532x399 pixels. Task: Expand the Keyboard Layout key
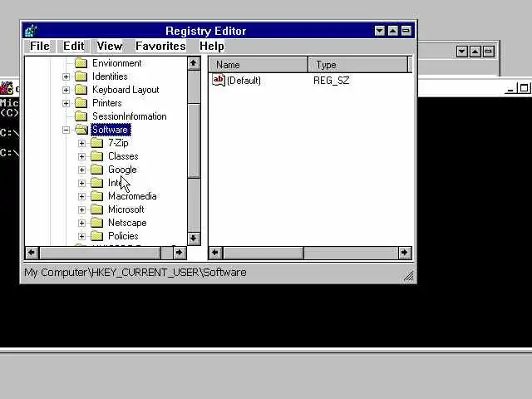(66, 90)
